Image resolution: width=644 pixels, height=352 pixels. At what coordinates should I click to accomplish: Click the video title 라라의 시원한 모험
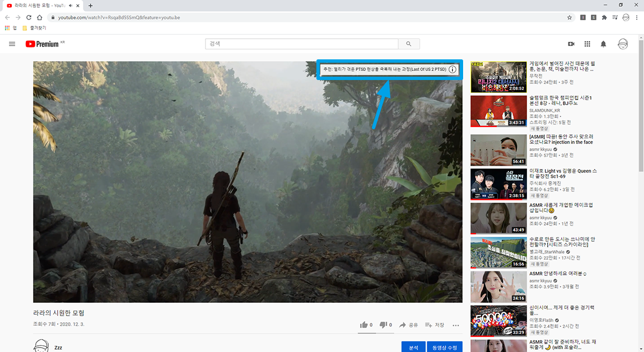tap(59, 313)
